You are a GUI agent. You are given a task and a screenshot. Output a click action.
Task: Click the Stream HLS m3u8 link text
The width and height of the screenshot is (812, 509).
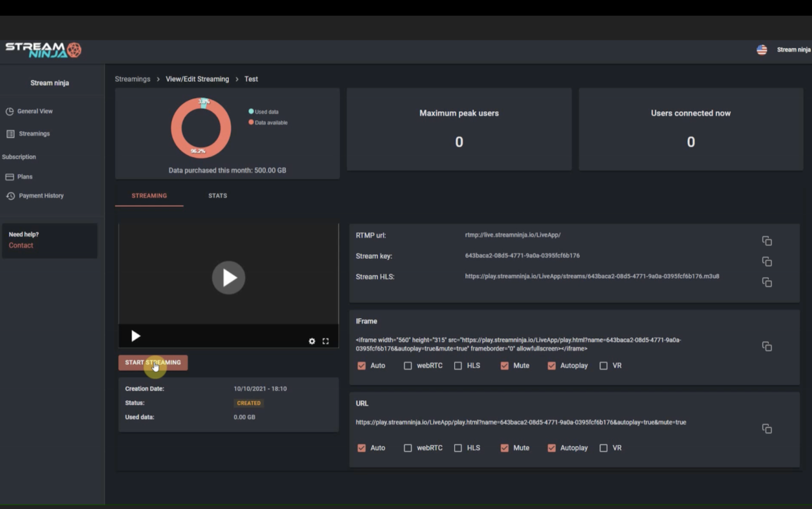(x=592, y=276)
